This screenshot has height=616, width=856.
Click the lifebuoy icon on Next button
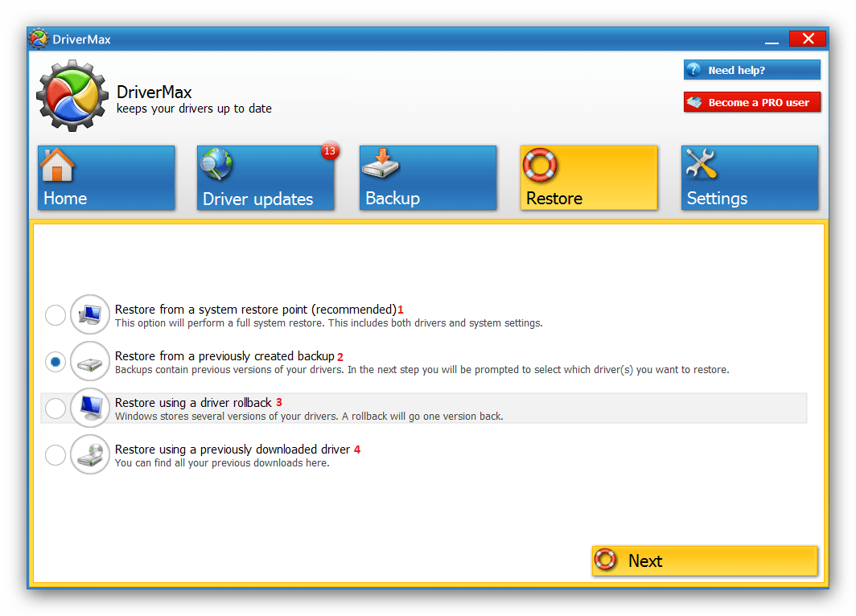(606, 560)
